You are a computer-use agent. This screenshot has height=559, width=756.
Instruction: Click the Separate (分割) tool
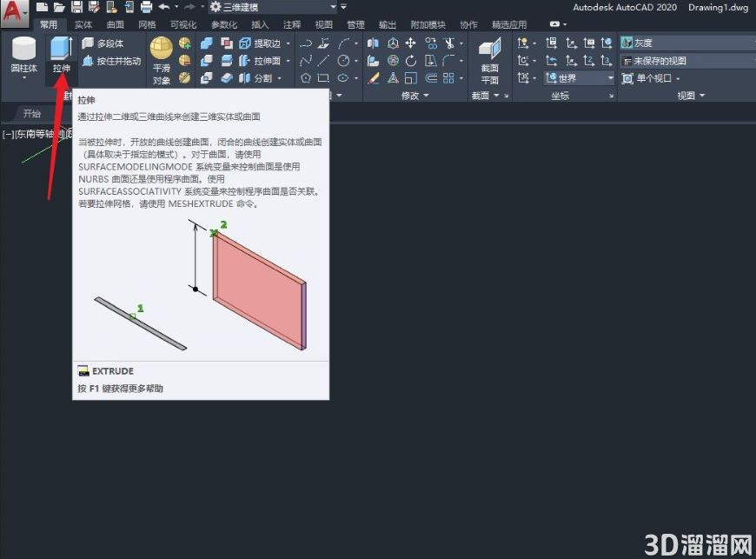pyautogui.click(x=255, y=77)
